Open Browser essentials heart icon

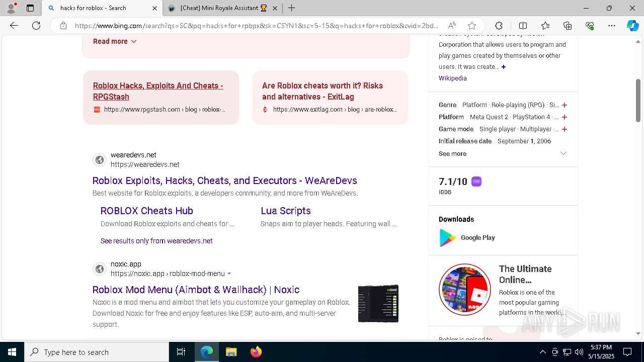[590, 26]
